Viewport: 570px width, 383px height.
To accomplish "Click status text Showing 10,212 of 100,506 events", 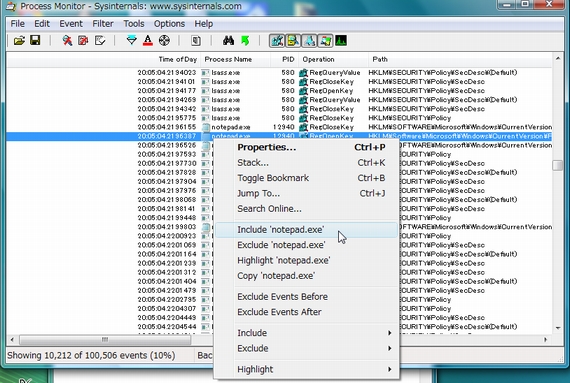I will click(91, 355).
